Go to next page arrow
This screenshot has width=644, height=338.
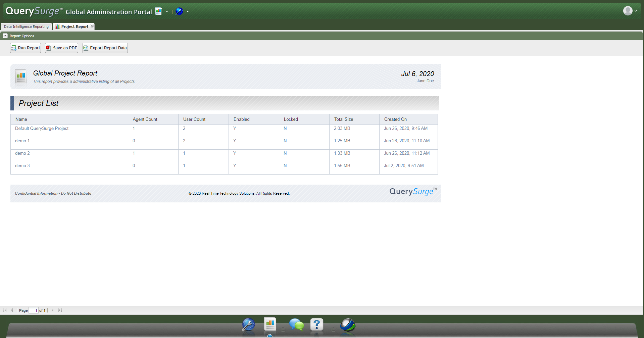click(52, 310)
